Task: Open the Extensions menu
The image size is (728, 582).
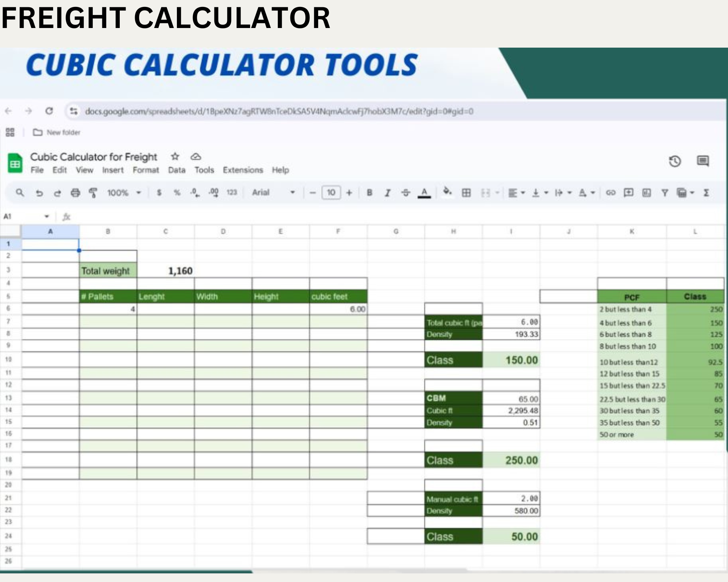Action: coord(243,170)
